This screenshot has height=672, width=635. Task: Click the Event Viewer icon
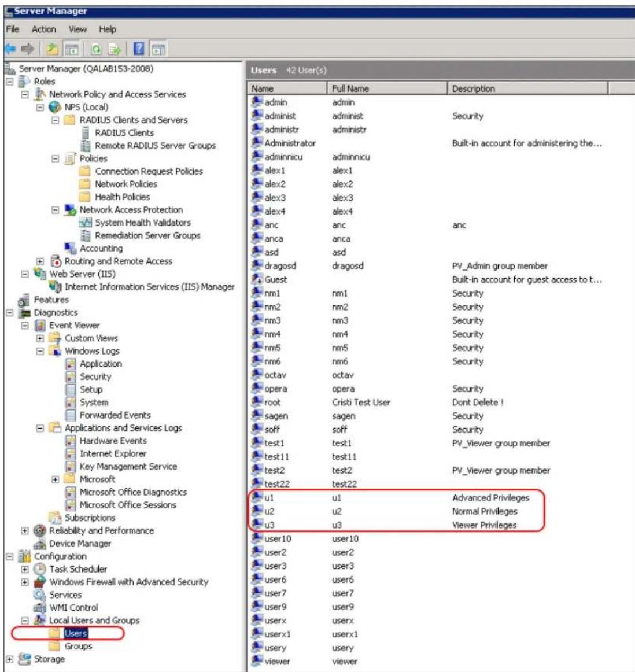[x=39, y=325]
